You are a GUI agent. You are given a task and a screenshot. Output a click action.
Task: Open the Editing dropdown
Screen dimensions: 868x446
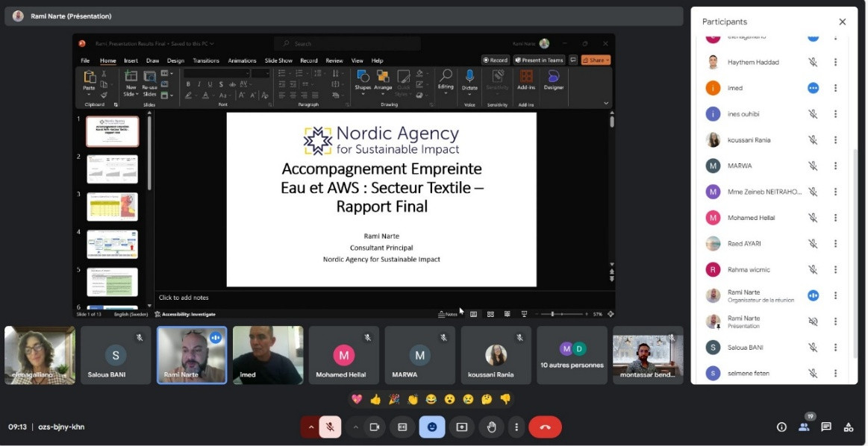pos(446,83)
